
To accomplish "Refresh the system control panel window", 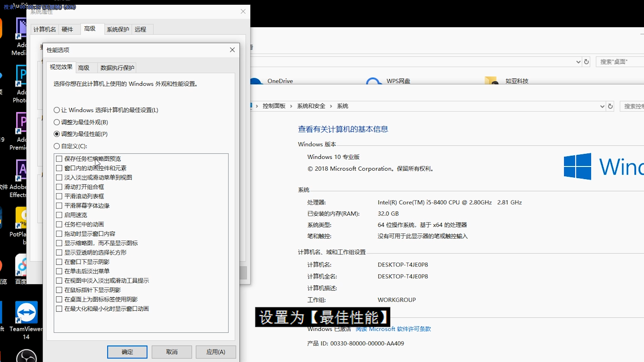I will tap(610, 106).
